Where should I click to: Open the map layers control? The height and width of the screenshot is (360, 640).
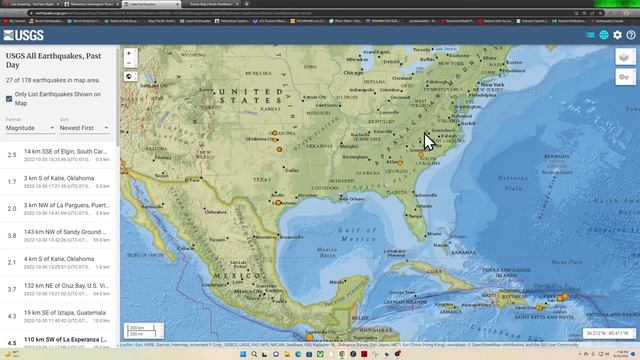625,57
